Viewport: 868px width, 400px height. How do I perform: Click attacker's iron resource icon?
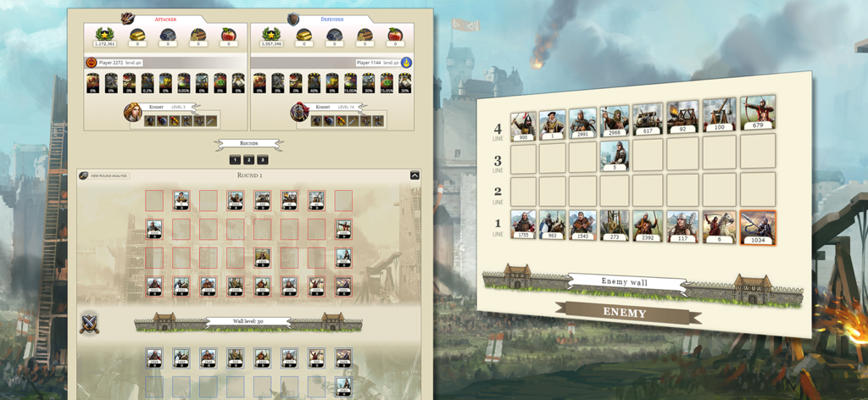click(168, 34)
